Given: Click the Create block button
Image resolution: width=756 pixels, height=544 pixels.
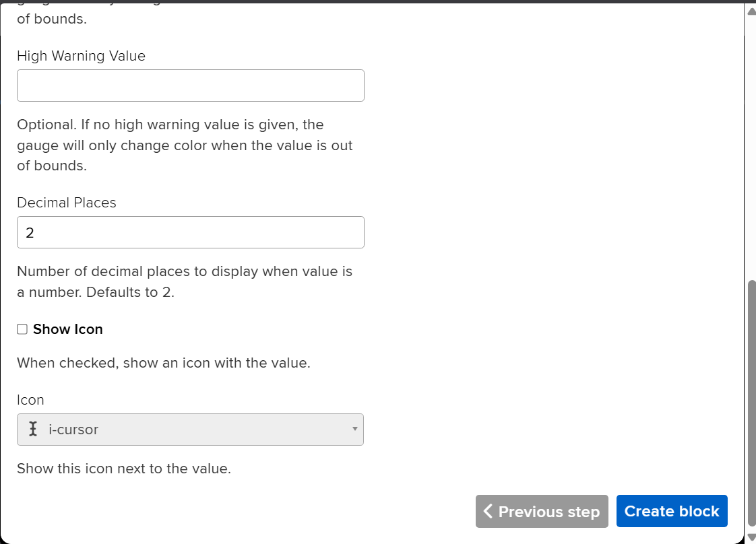Looking at the screenshot, I should click(x=672, y=511).
